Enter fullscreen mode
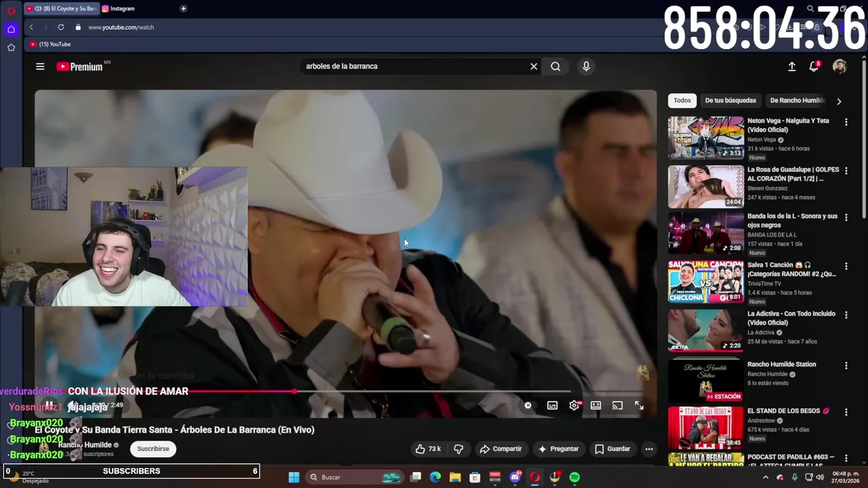This screenshot has width=868, height=488. (639, 405)
